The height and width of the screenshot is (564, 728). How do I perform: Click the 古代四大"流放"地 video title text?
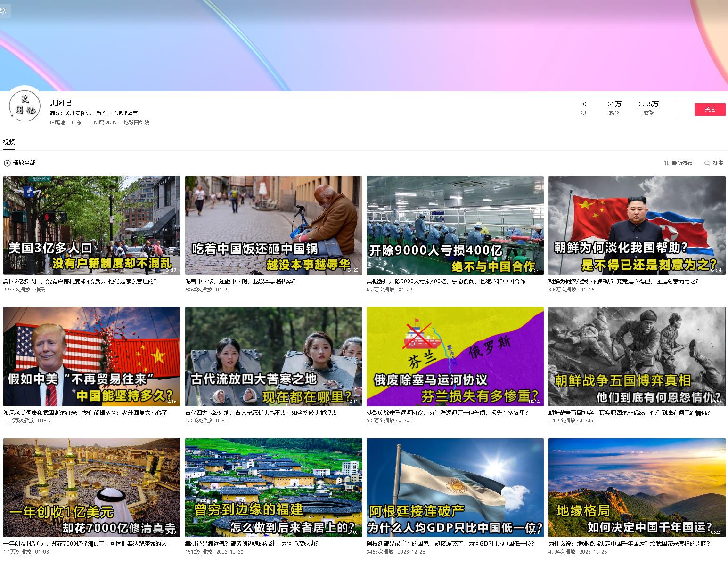tap(261, 413)
